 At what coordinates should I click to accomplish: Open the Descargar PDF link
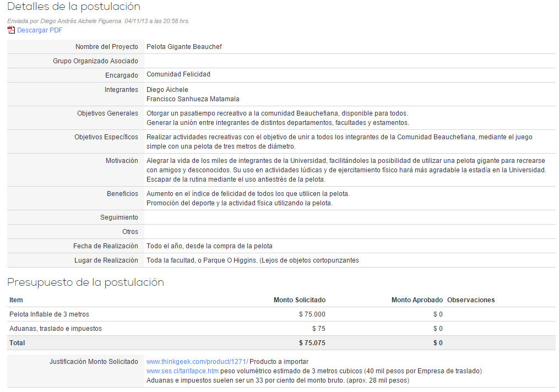click(40, 30)
